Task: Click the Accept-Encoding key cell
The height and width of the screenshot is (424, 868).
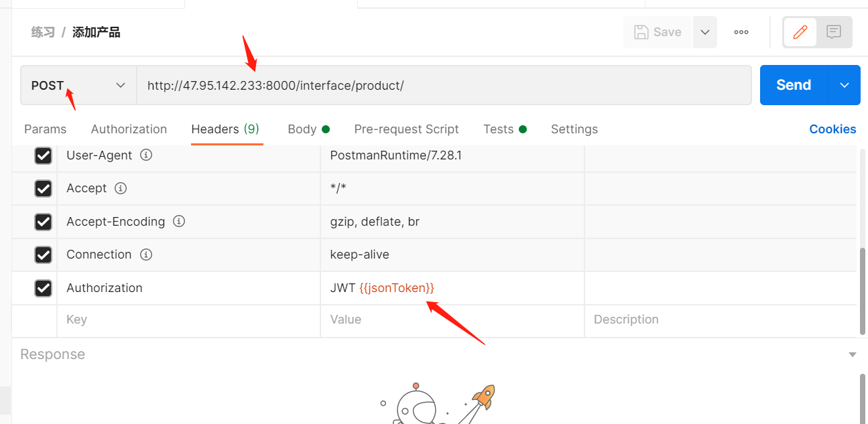Action: click(x=189, y=222)
